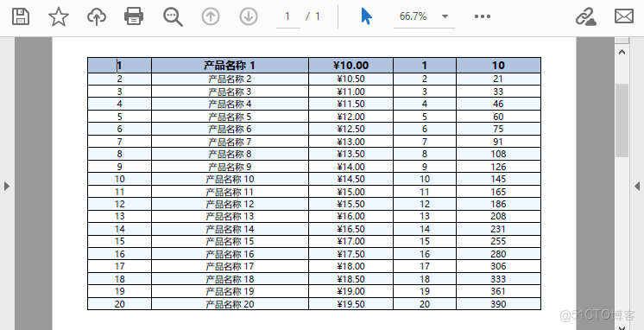
Task: Click price cell ¥19.50
Action: pyautogui.click(x=350, y=304)
